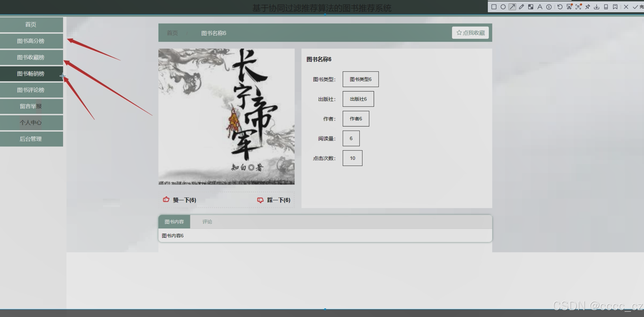Viewport: 644px width, 317px height.
Task: Click the 图书类型: label
Action: [x=324, y=79]
